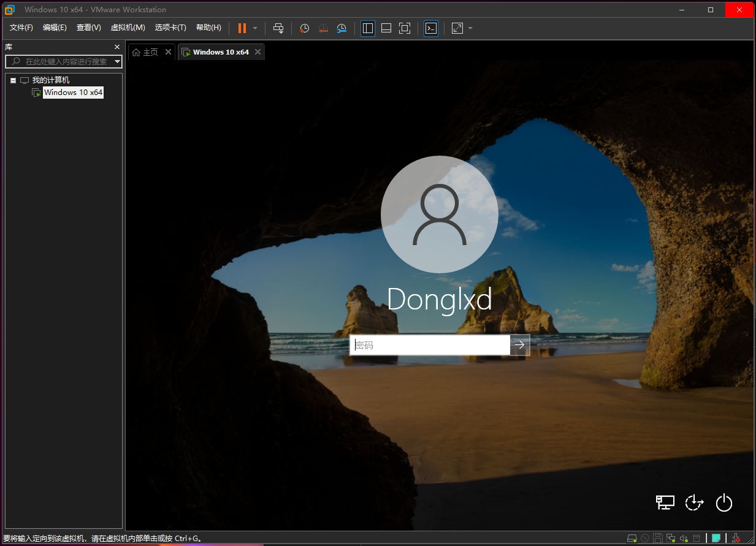Click the sound card status bar icon
The image size is (756, 546).
pos(685,538)
